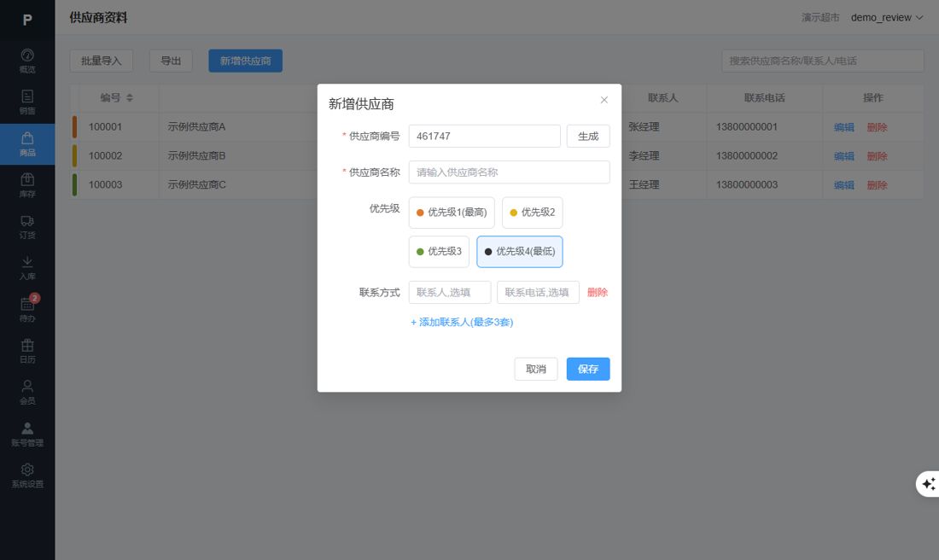The image size is (939, 560).
Task: Select the 商品 products sidebar icon
Action: [x=27, y=143]
